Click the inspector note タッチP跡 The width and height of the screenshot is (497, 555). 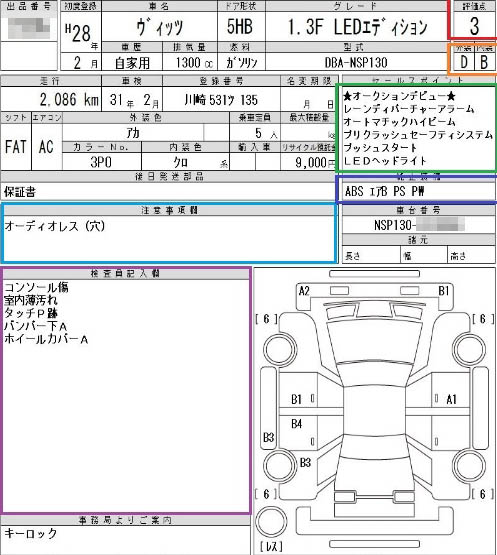click(x=31, y=313)
